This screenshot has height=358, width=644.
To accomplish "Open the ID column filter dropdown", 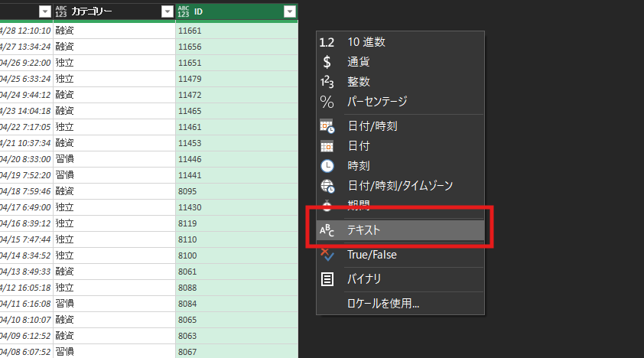I will click(x=289, y=11).
